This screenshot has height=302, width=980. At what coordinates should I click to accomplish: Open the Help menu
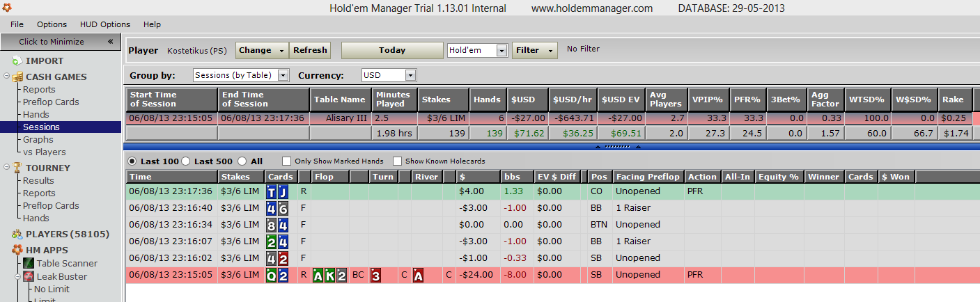[x=152, y=24]
